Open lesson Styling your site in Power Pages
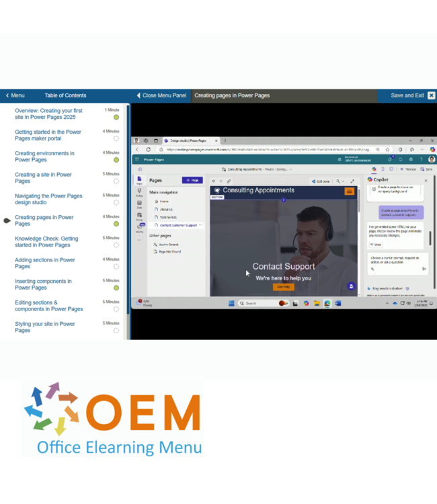The image size is (437, 504). [x=44, y=327]
